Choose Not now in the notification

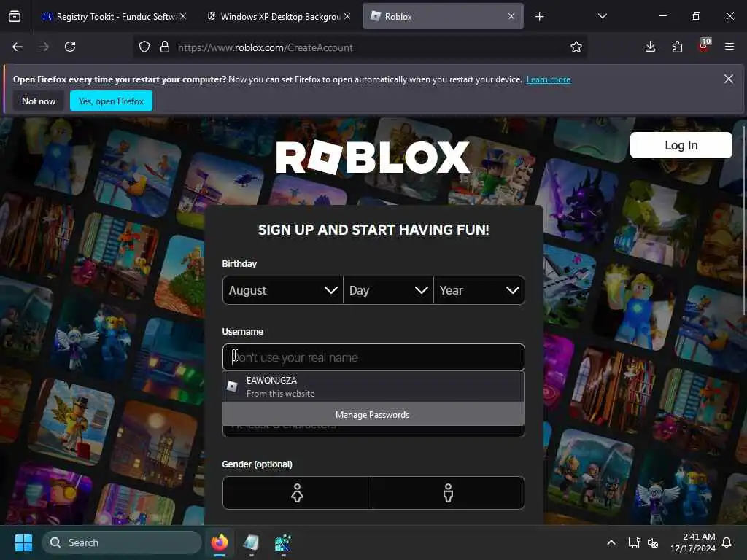pos(39,101)
